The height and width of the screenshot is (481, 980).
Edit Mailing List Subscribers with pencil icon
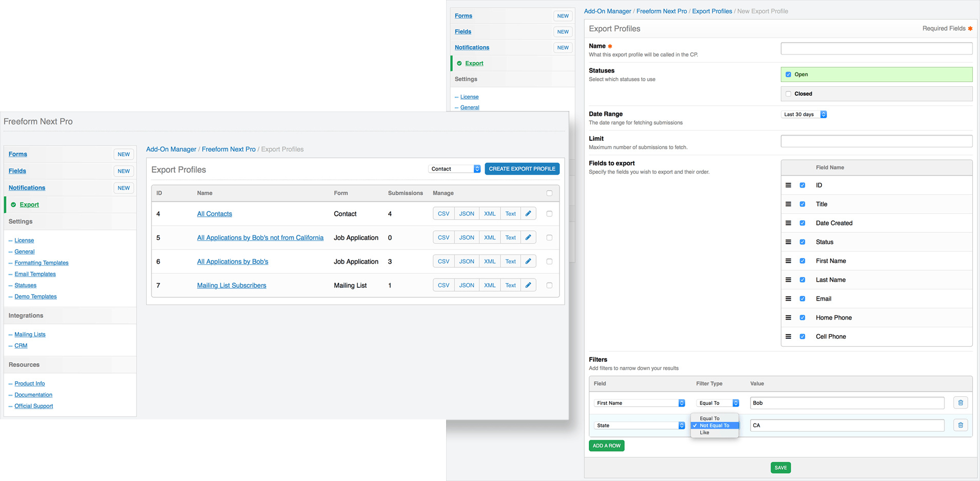click(x=528, y=285)
